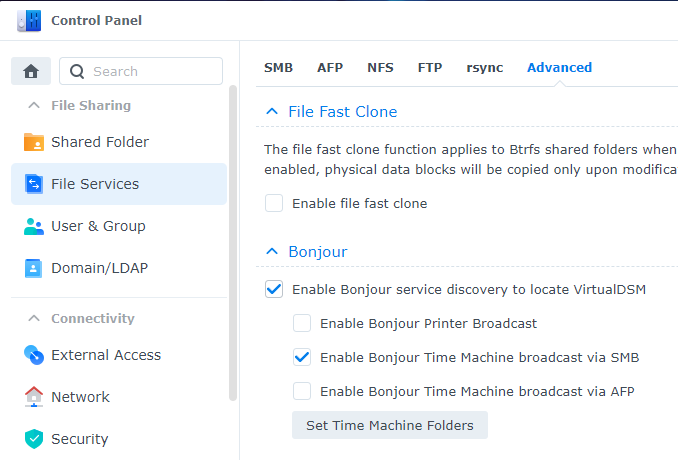678x460 pixels.
Task: Open the Domain/LDAP icon
Action: pyautogui.click(x=34, y=268)
